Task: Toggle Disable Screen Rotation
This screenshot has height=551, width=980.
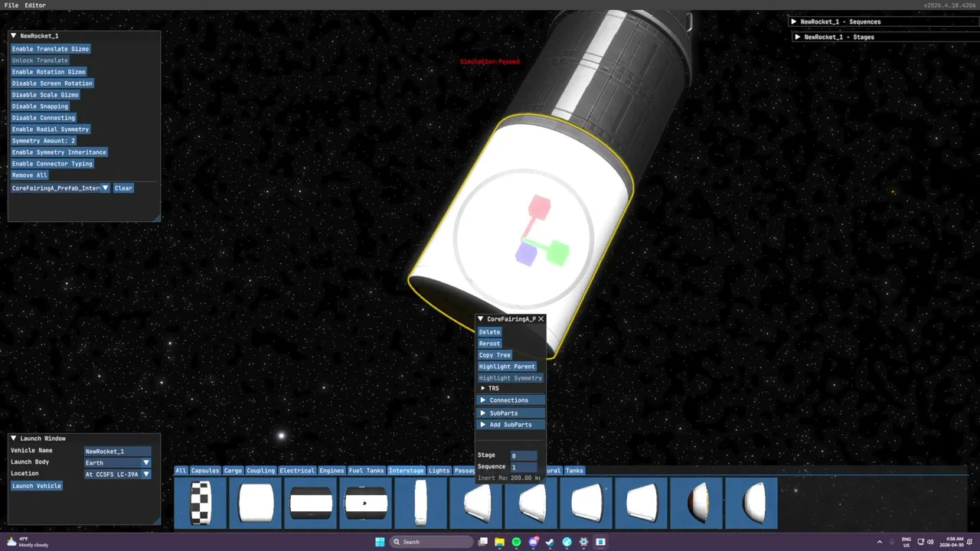Action: pos(52,83)
